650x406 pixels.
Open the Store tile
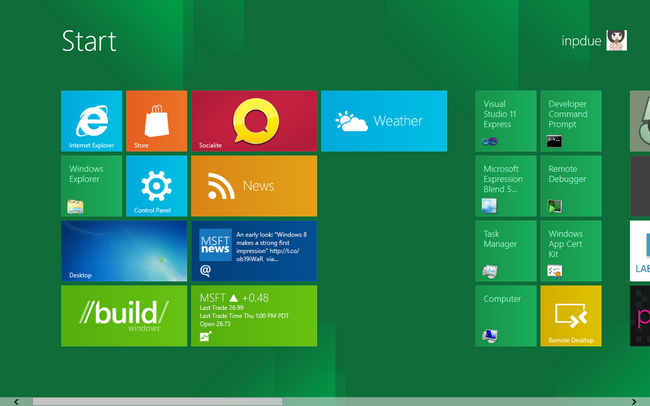(x=157, y=121)
